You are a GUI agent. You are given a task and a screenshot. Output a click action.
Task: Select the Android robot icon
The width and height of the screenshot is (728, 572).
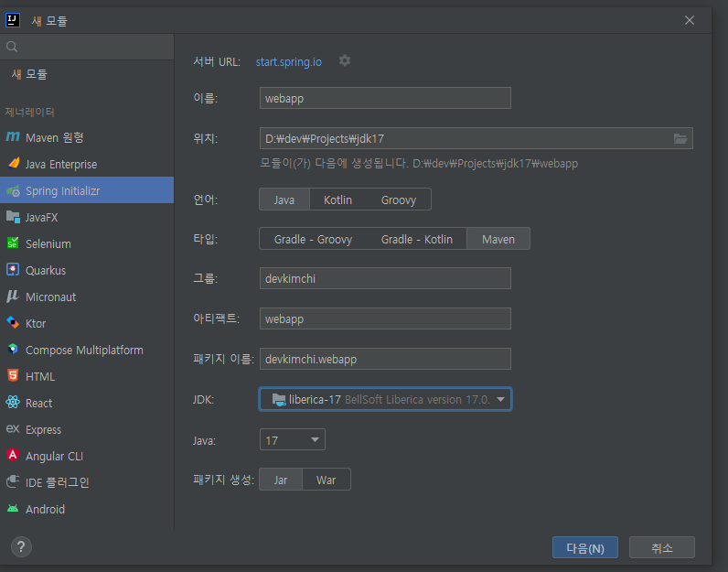(x=13, y=509)
